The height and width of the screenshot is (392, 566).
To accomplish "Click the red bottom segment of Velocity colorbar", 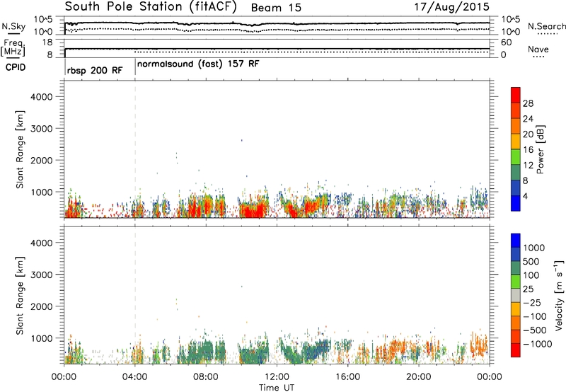I will [x=516, y=350].
